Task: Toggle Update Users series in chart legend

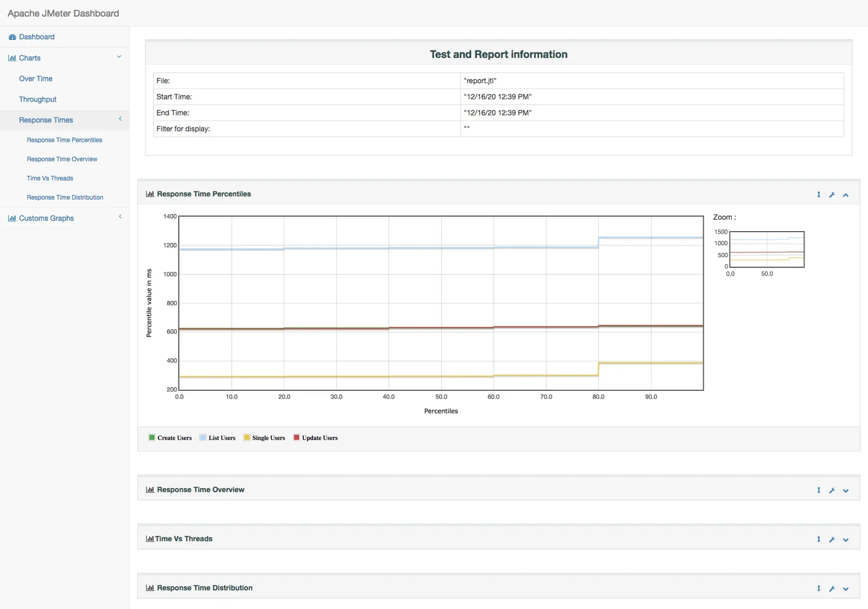Action: [316, 438]
